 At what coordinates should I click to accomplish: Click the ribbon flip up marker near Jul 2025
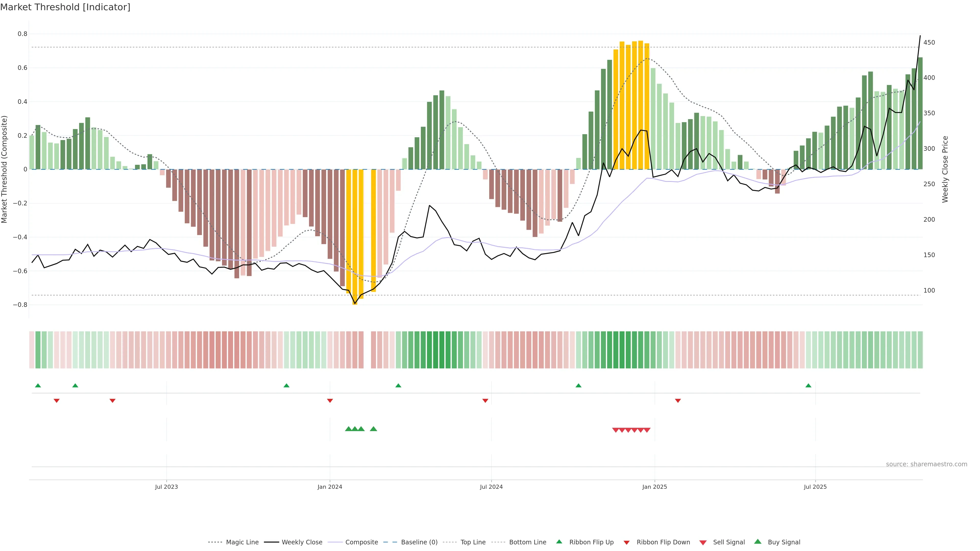[808, 386]
